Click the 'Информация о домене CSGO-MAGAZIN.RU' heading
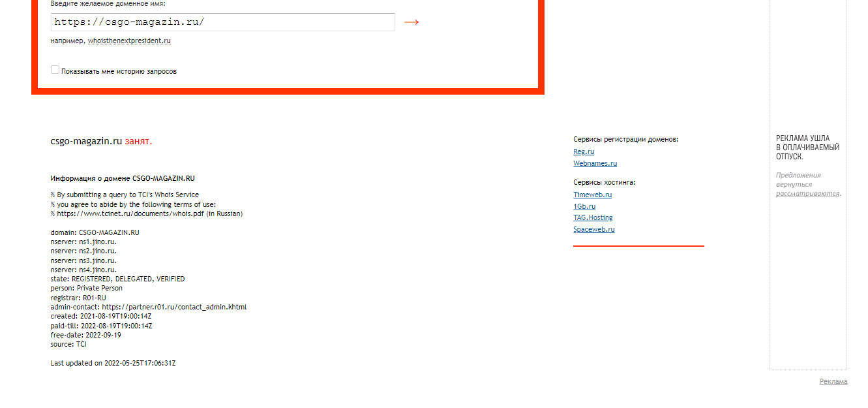 [x=123, y=178]
